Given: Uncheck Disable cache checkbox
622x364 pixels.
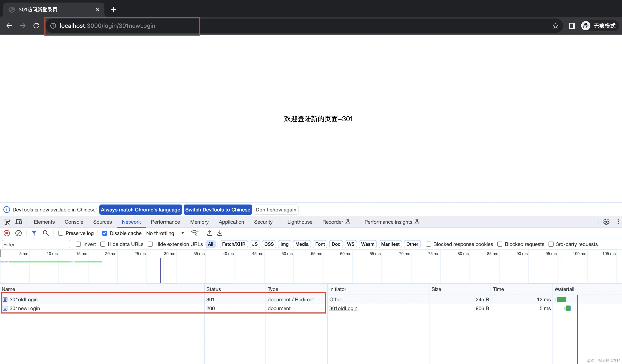Looking at the screenshot, I should point(105,233).
